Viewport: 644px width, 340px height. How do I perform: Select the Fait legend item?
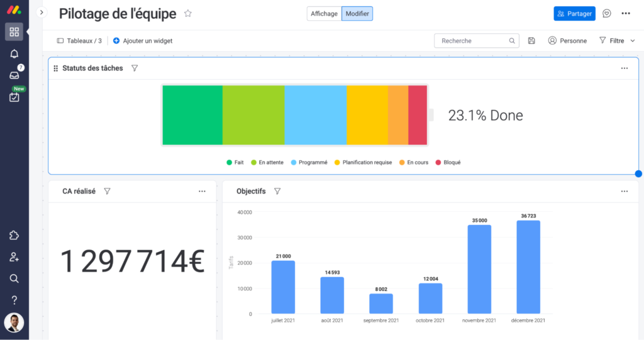pos(235,162)
